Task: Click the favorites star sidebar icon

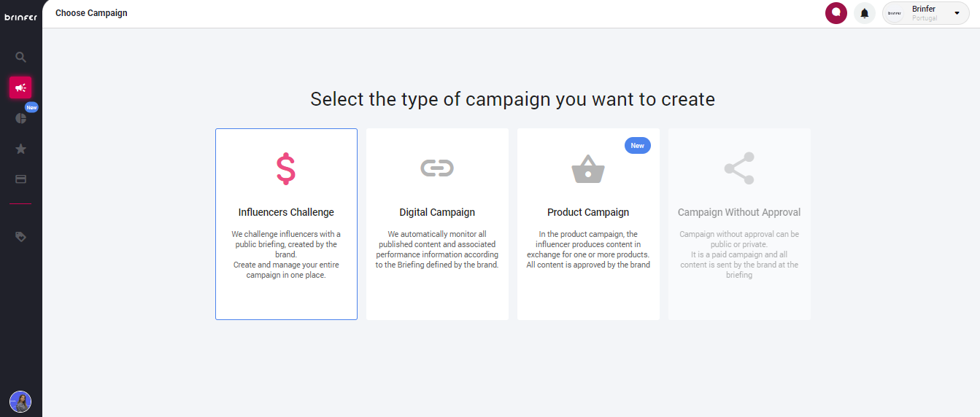Action: tap(20, 149)
